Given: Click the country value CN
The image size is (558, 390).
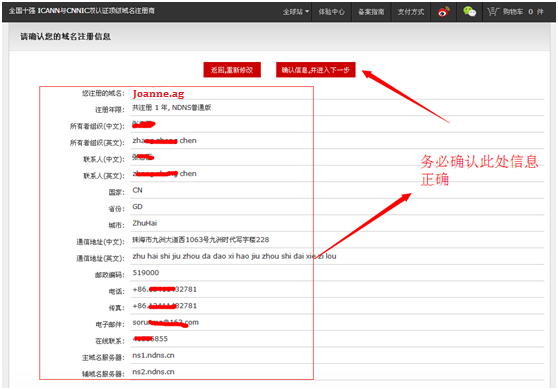Looking at the screenshot, I should pyautogui.click(x=137, y=190).
